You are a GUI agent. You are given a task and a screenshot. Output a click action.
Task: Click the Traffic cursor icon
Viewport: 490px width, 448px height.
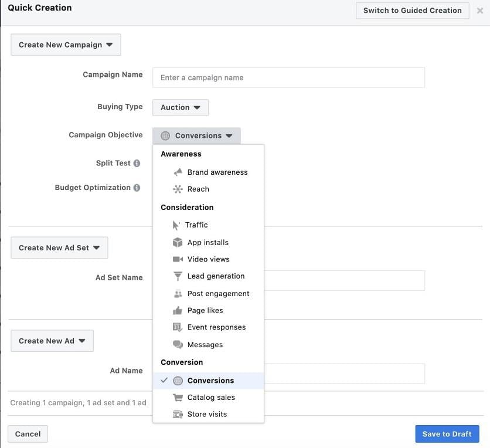pyautogui.click(x=176, y=225)
